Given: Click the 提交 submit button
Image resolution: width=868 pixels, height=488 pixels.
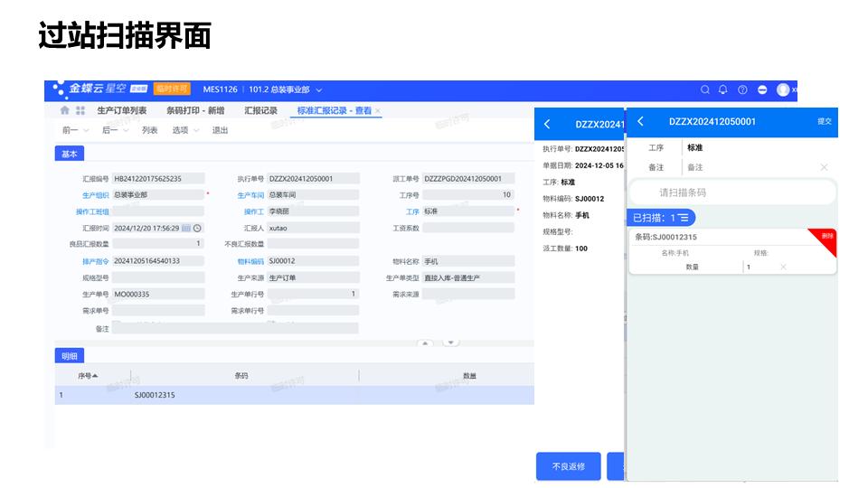Looking at the screenshot, I should click(x=824, y=121).
